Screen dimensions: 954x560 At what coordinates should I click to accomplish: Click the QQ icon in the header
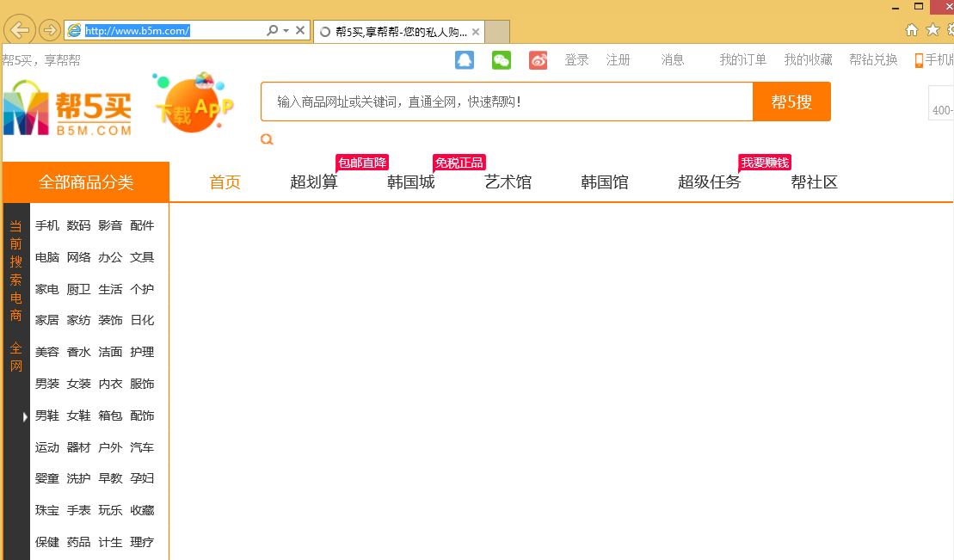click(x=465, y=61)
